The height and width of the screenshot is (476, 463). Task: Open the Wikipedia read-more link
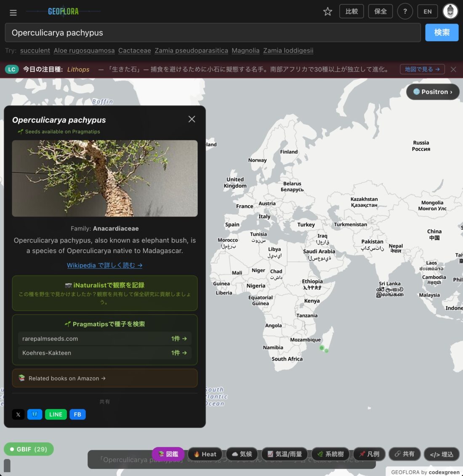point(104,265)
